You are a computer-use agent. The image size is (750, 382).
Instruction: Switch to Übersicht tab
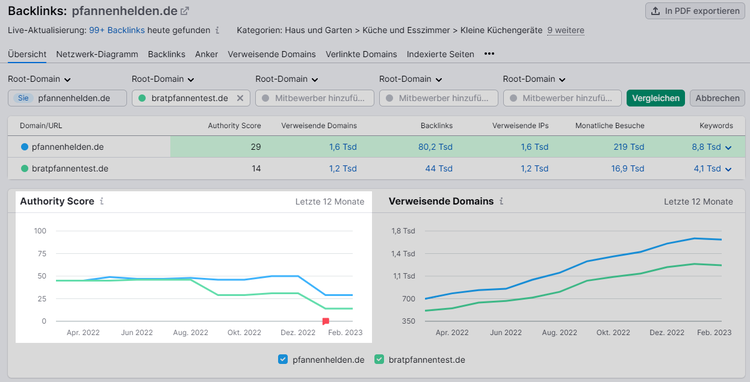27,54
